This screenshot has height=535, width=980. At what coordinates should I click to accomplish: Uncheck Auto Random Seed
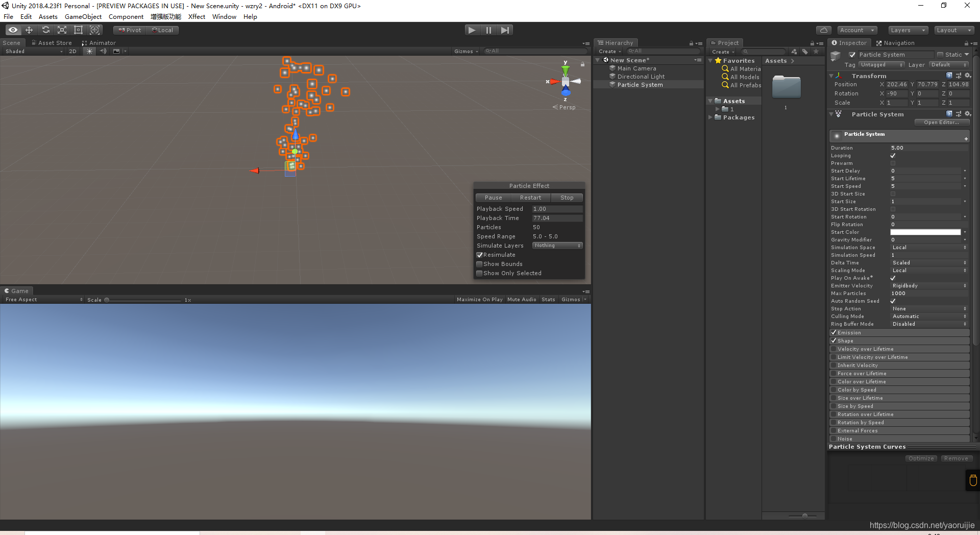click(x=893, y=301)
